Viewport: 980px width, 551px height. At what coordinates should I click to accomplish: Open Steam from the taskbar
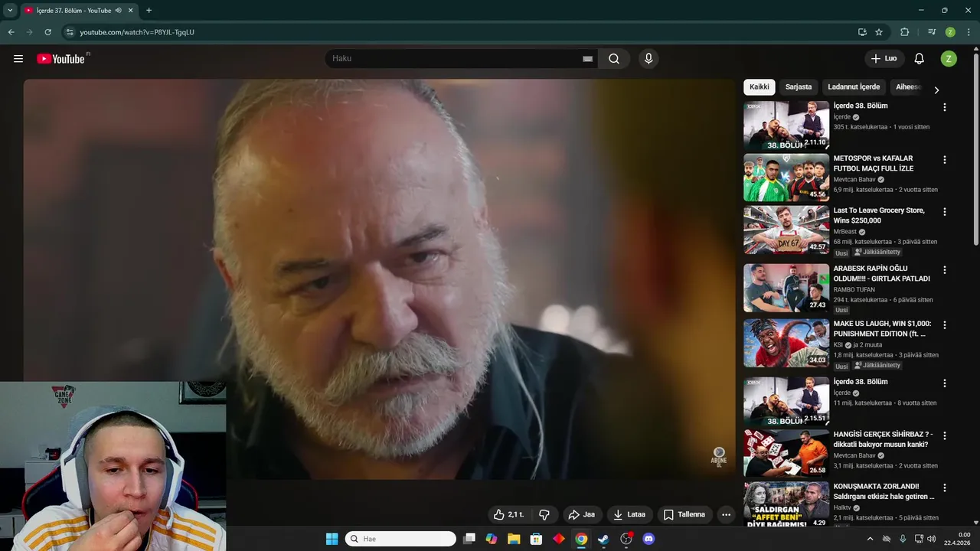click(603, 539)
